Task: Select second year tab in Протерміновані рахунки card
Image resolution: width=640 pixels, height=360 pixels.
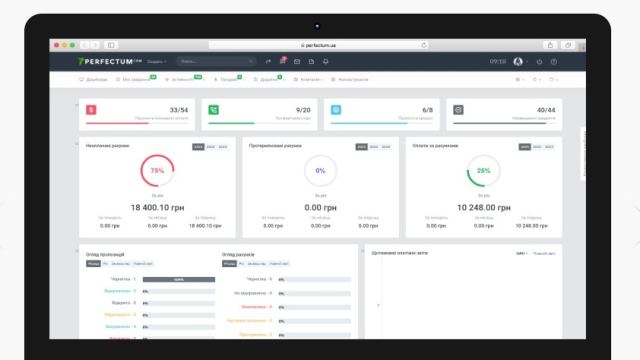Action: click(374, 147)
